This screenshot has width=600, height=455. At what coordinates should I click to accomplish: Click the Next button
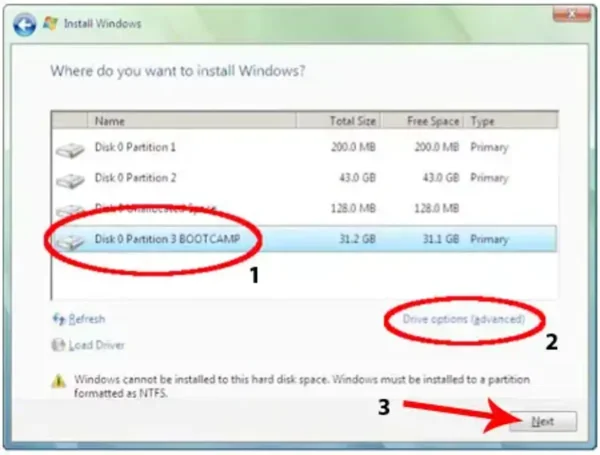pyautogui.click(x=543, y=421)
